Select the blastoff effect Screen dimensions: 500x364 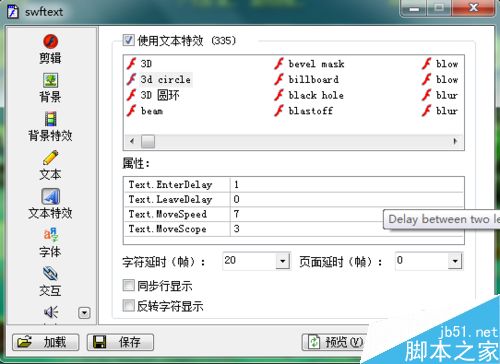310,111
